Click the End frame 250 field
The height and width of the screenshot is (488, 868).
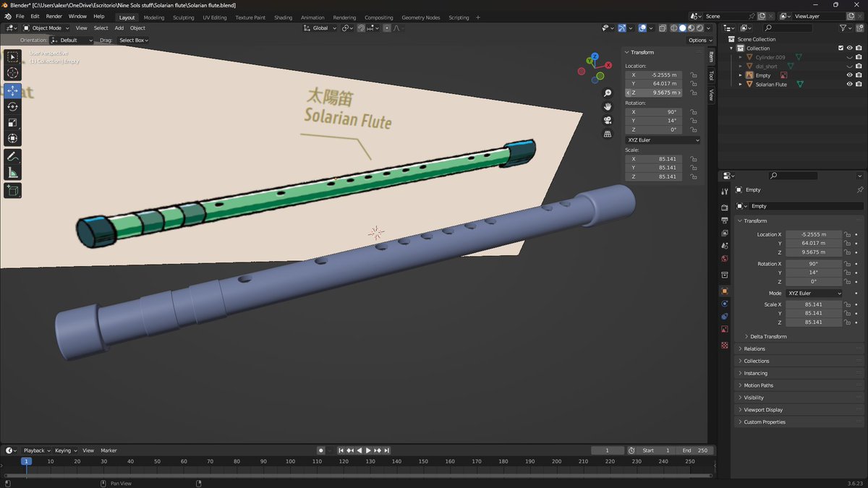(695, 450)
